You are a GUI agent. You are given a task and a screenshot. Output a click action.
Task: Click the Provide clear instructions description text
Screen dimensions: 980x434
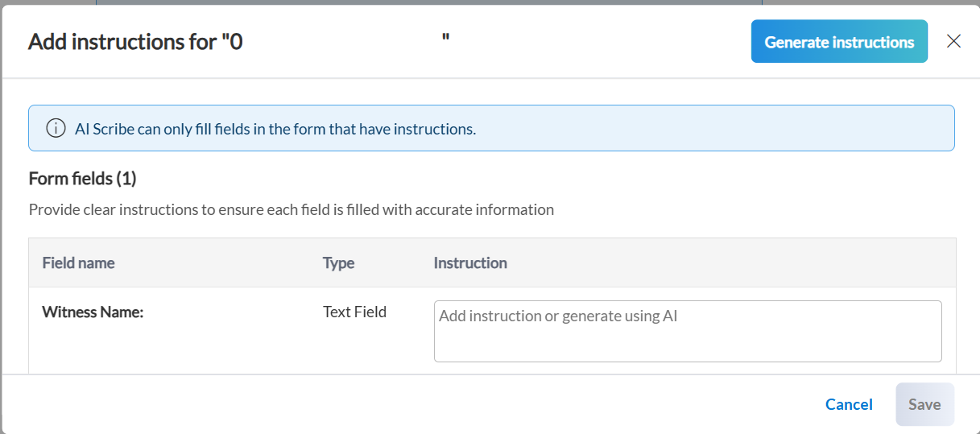click(291, 209)
